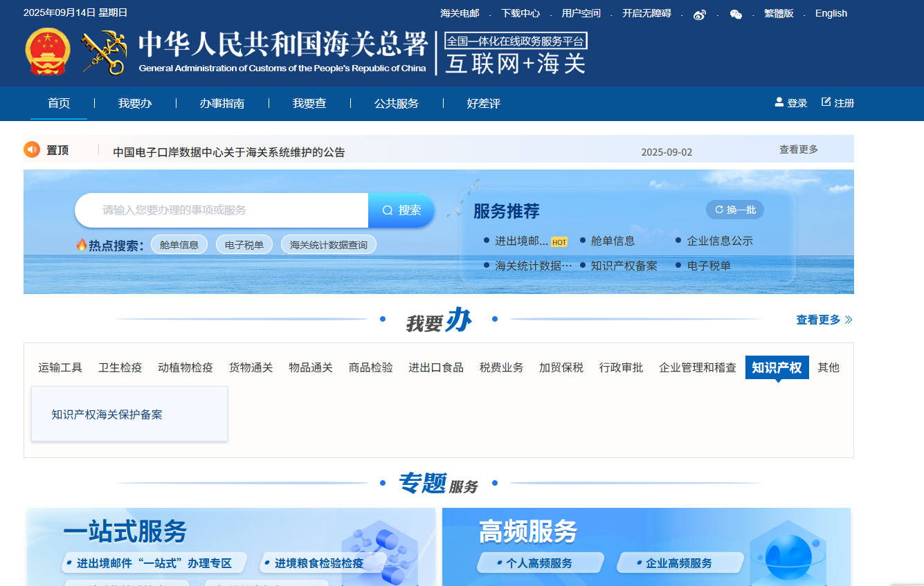Open the 海关系统维护 pinned announcement
This screenshot has height=586, width=924.
229,152
